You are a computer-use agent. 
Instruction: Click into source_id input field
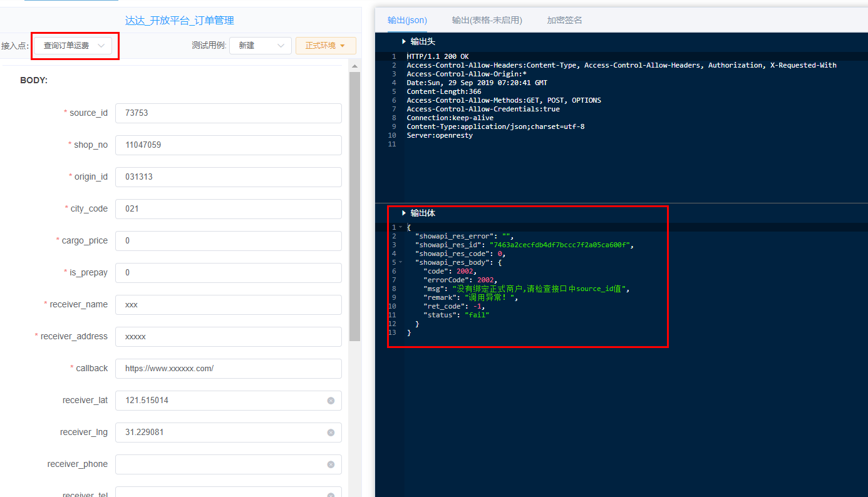point(229,113)
